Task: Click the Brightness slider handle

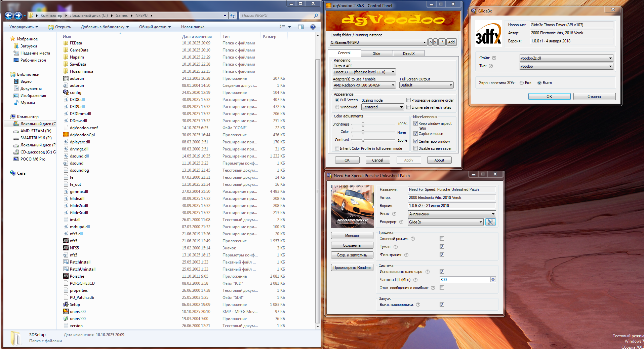Action: point(363,124)
